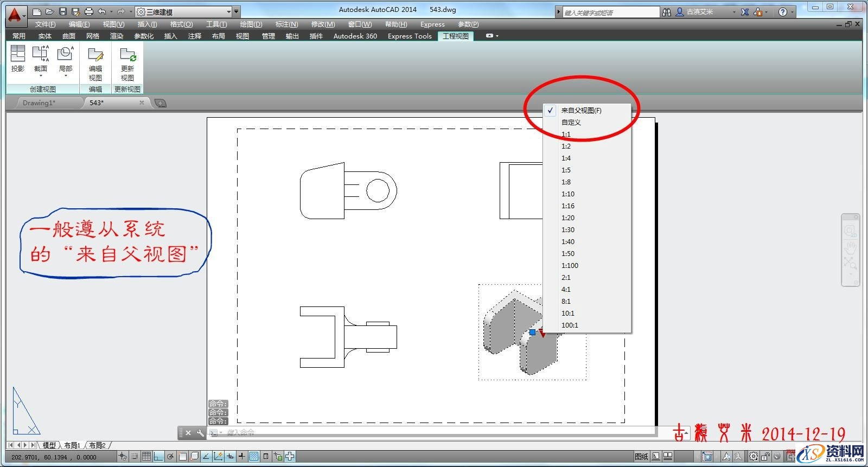868x467 pixels.
Task: Expand the Help question-mark dropdown arrow
Action: (x=793, y=12)
